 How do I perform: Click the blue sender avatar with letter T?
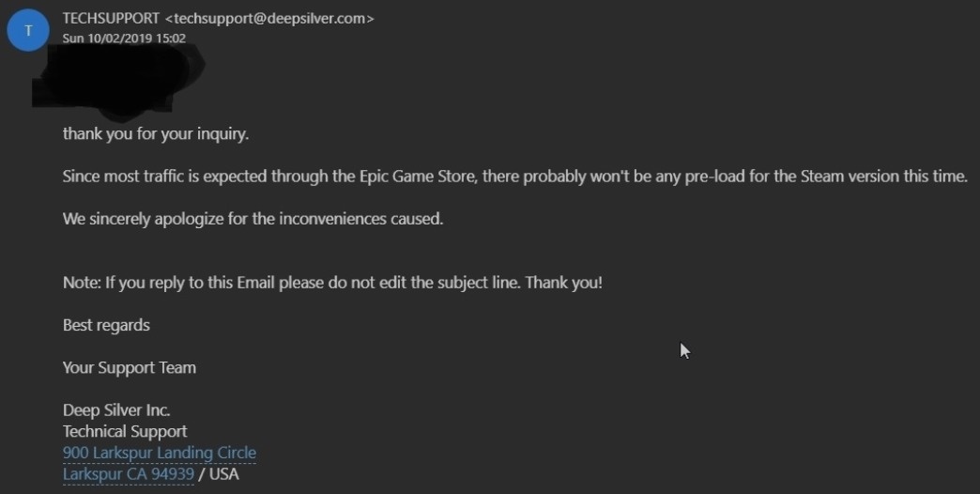click(28, 30)
